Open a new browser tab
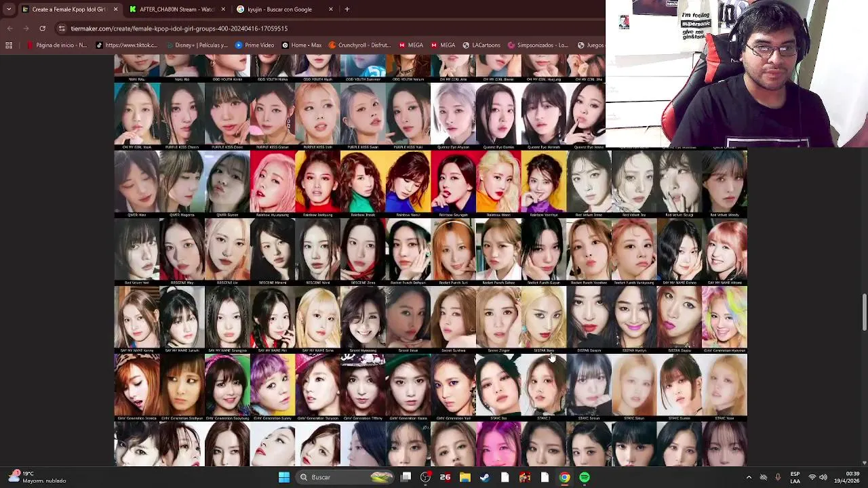The height and width of the screenshot is (488, 868). (x=347, y=9)
